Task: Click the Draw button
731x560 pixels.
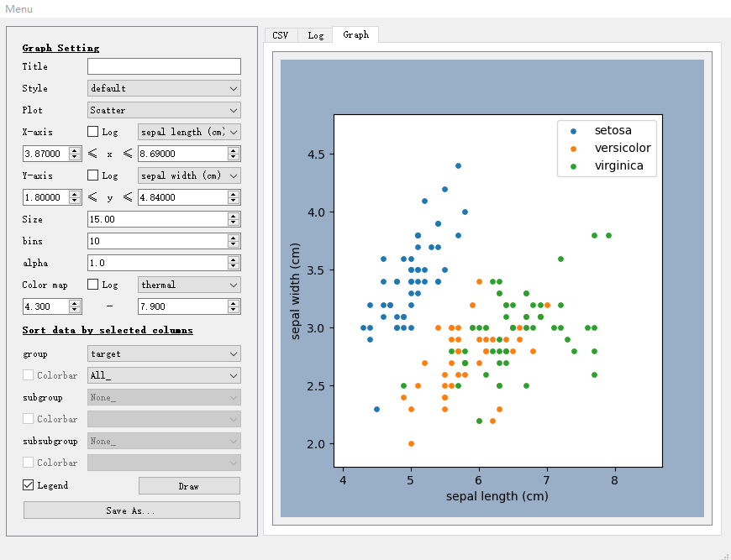Action: (x=189, y=486)
